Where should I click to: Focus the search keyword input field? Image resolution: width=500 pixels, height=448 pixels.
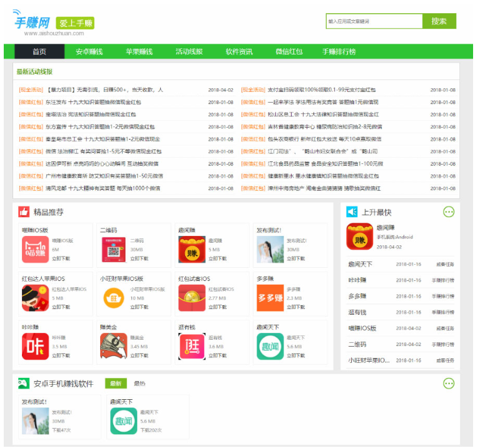point(373,21)
